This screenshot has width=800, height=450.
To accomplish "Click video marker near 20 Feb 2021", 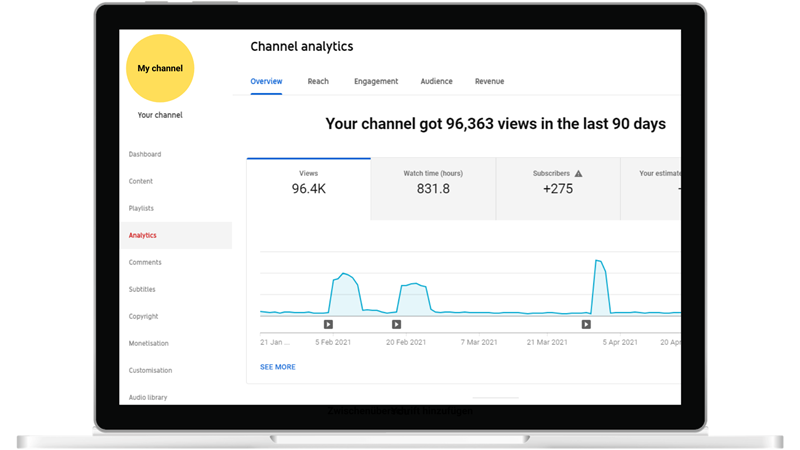I will pyautogui.click(x=396, y=324).
